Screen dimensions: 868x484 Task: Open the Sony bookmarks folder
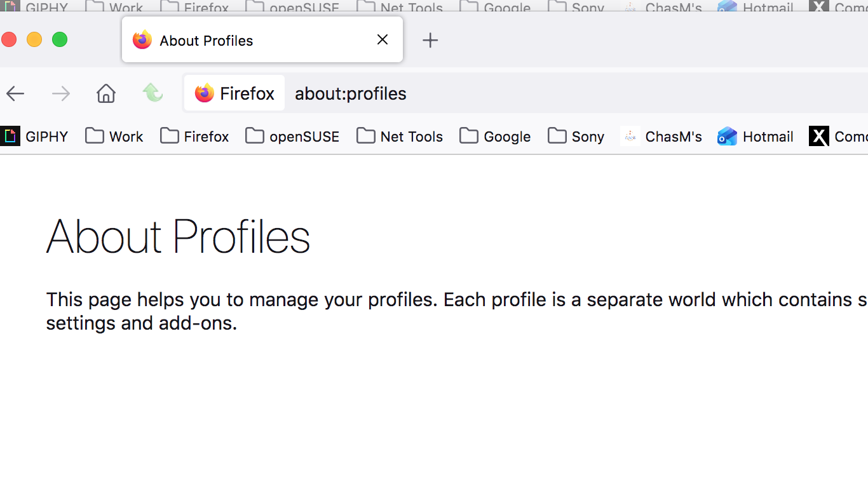click(x=576, y=137)
